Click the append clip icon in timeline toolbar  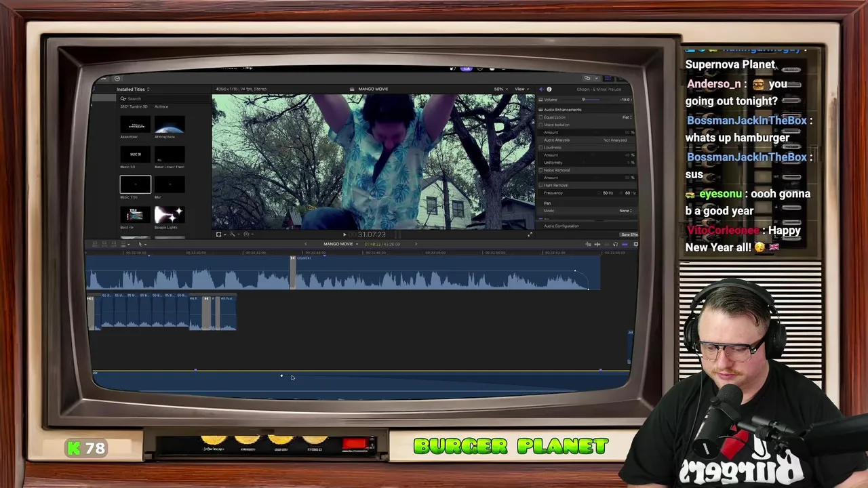point(115,244)
